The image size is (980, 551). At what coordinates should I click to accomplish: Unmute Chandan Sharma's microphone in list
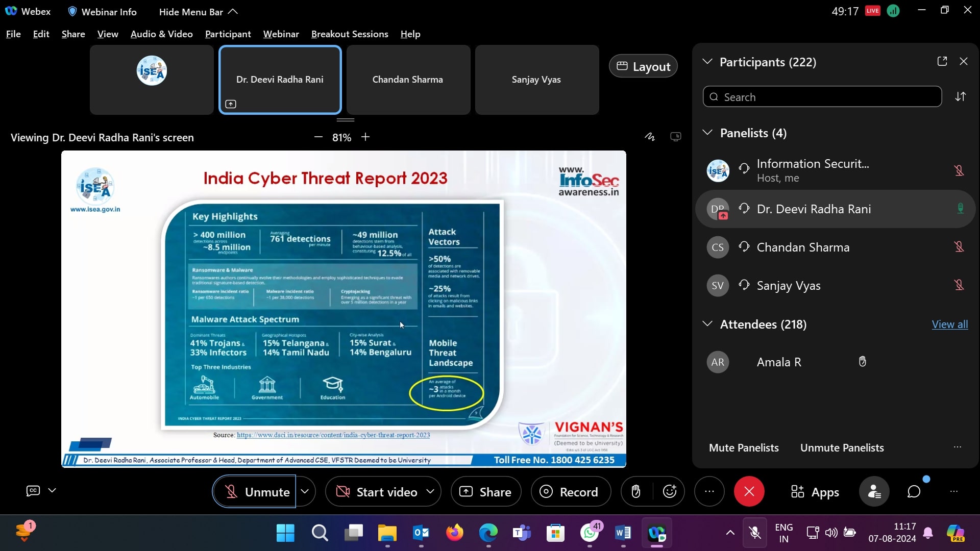[959, 247]
